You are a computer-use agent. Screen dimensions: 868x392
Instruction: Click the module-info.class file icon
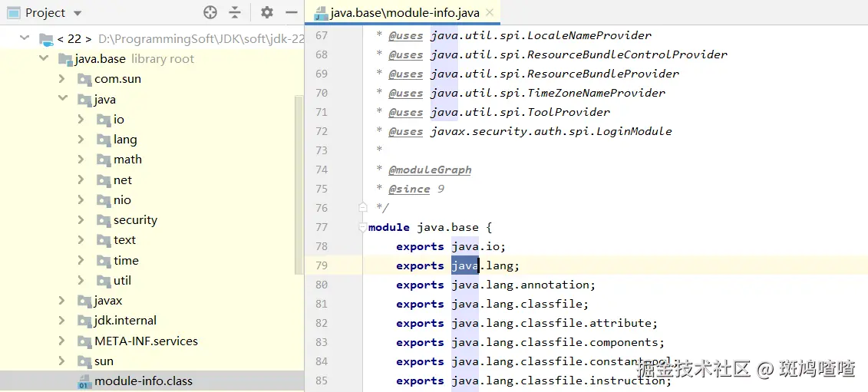pos(84,382)
